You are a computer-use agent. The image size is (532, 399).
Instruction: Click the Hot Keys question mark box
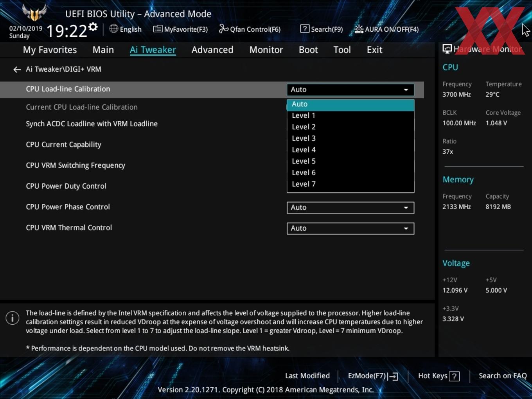pos(454,376)
